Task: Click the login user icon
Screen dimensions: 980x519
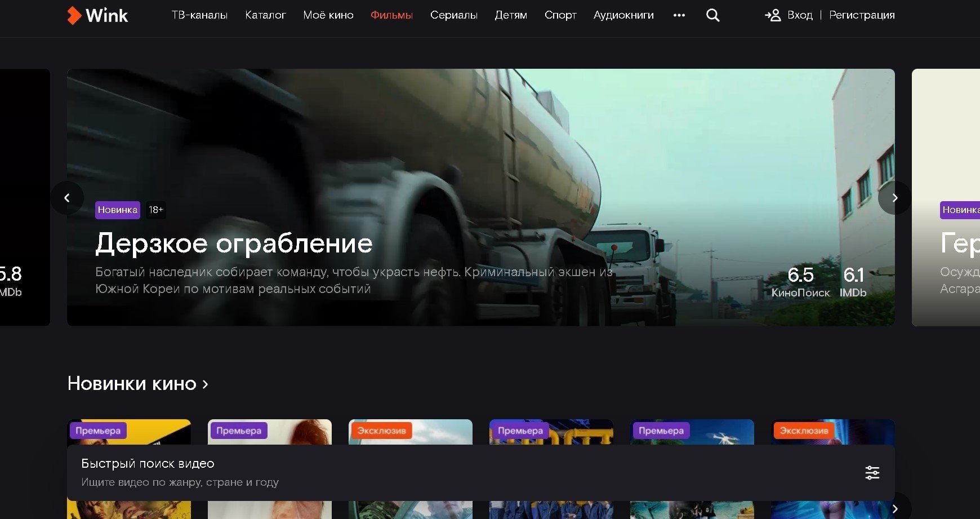Action: [x=773, y=15]
